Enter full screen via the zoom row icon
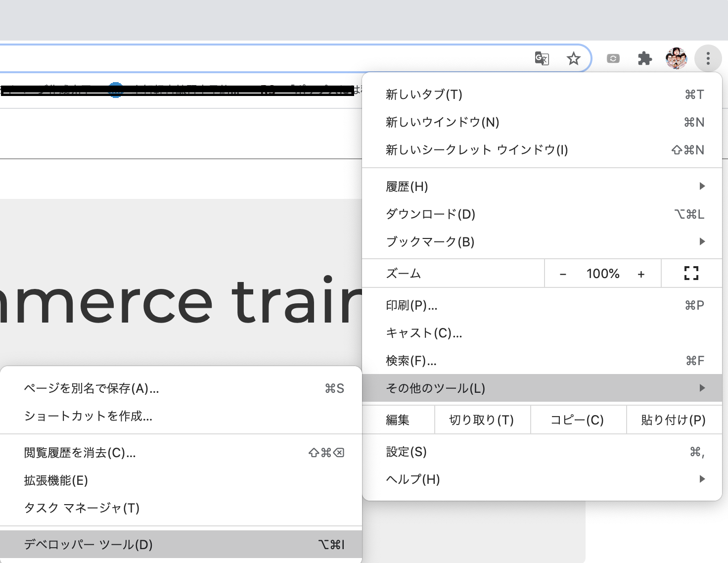 tap(691, 273)
